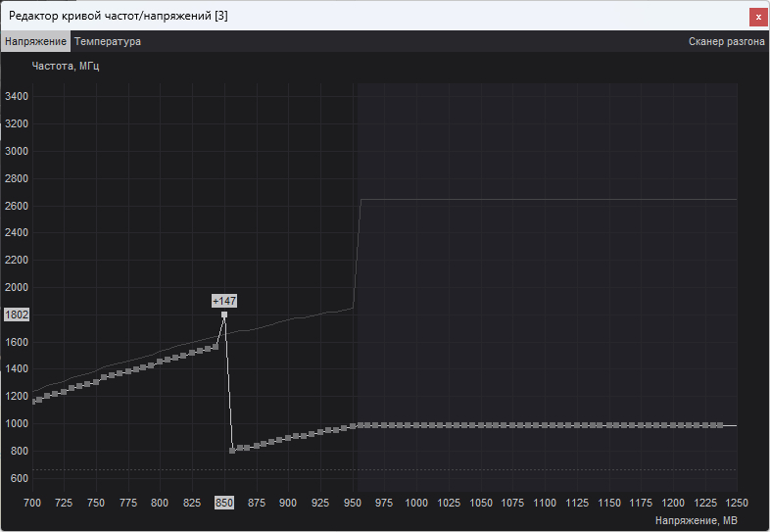Image resolution: width=770 pixels, height=532 pixels.
Task: Click the 1250 voltage axis label
Action: click(737, 503)
